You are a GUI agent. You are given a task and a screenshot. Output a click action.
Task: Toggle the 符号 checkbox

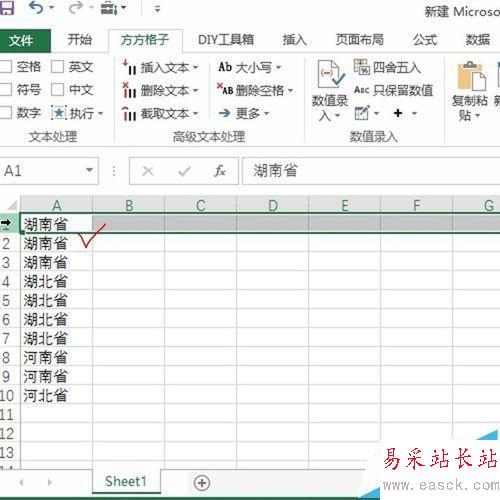[6, 90]
